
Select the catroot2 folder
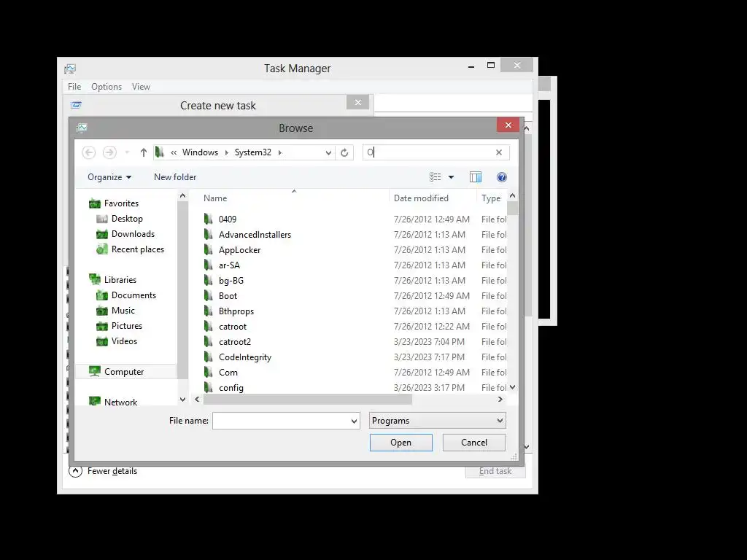[x=235, y=342]
